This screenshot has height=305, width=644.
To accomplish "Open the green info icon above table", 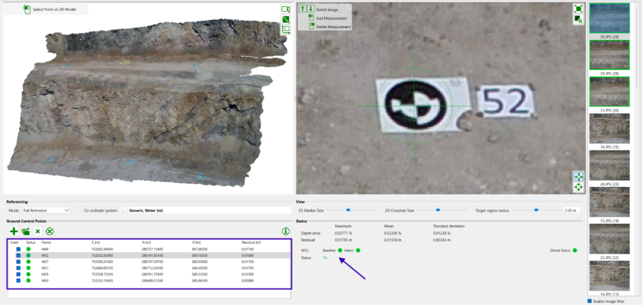I will pyautogui.click(x=285, y=231).
